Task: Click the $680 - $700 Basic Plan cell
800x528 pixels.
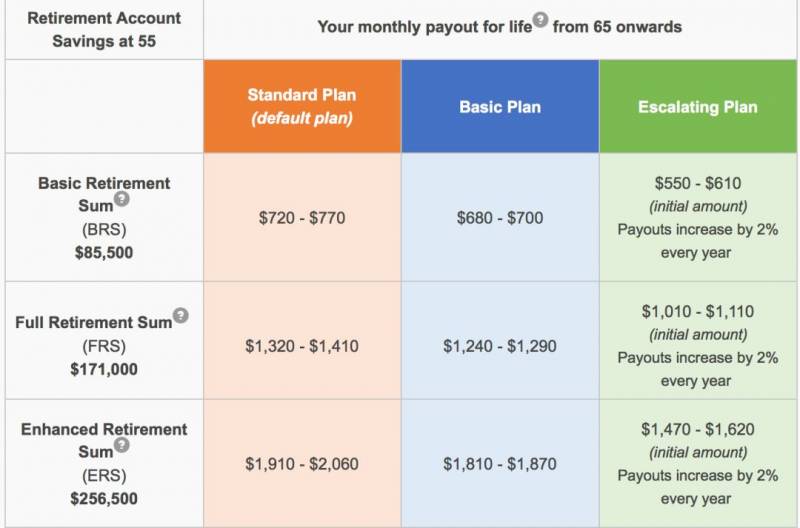Action: tap(500, 217)
